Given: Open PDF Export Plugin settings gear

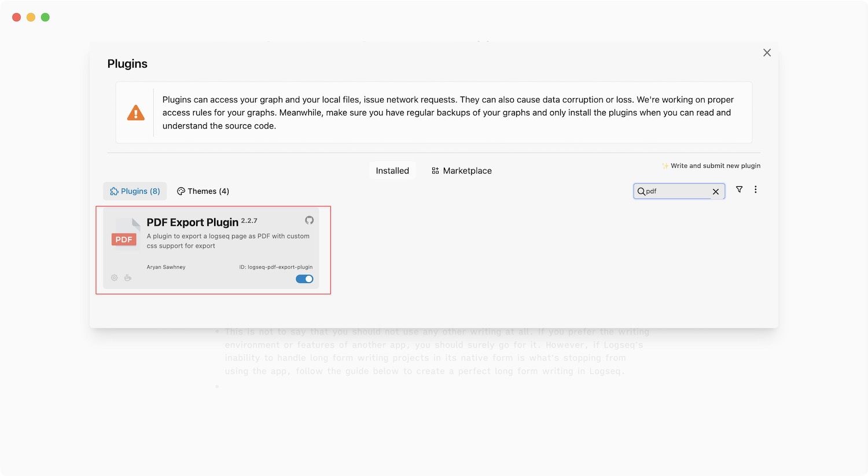Looking at the screenshot, I should click(115, 278).
